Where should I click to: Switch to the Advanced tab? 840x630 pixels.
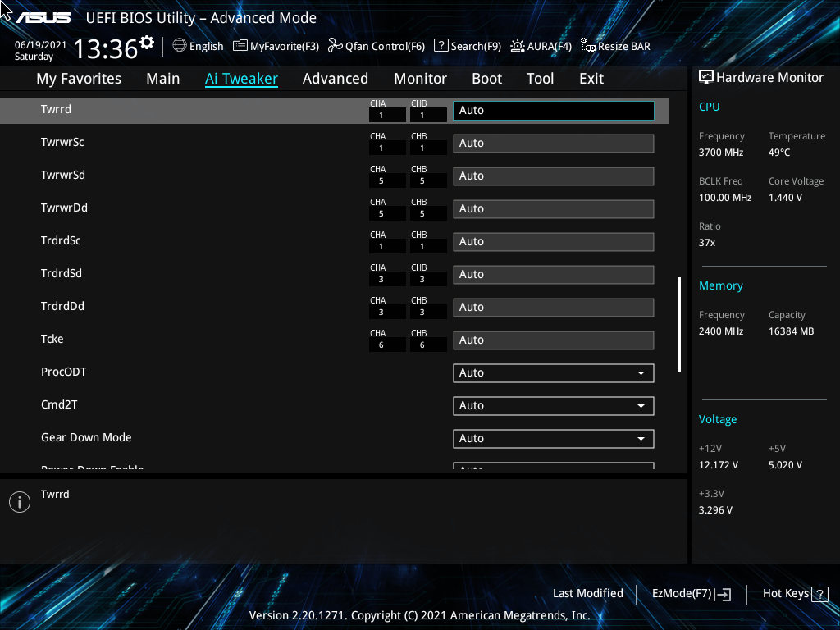336,79
